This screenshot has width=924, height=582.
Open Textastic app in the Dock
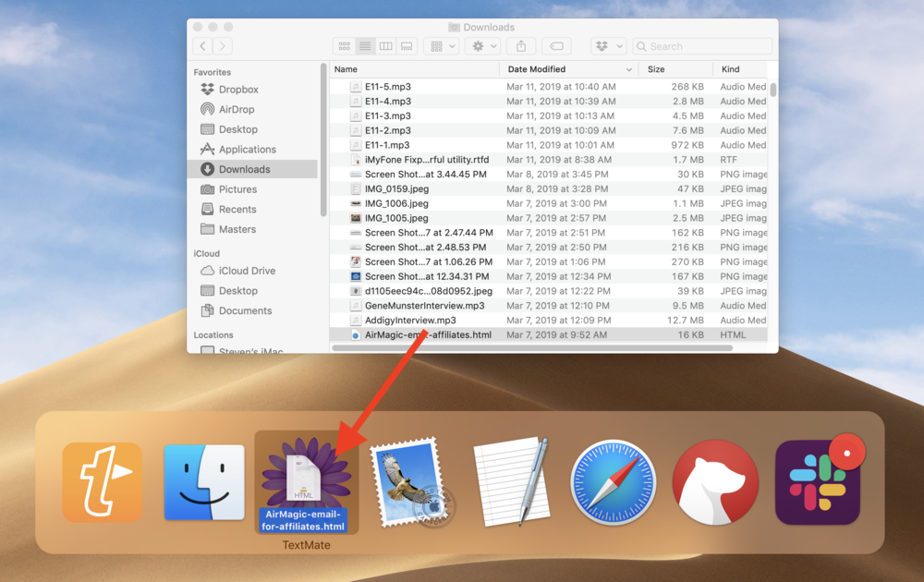(x=103, y=482)
